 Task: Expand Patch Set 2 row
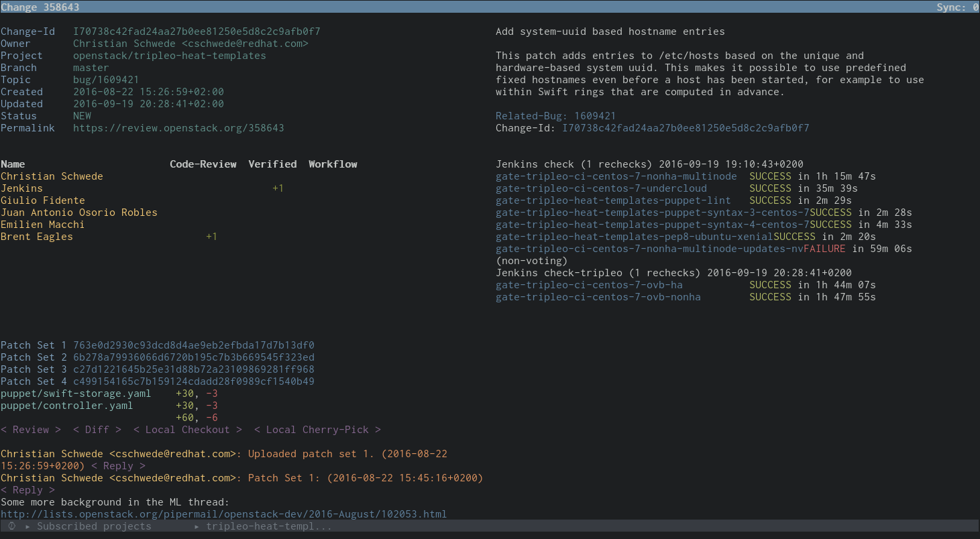(158, 357)
